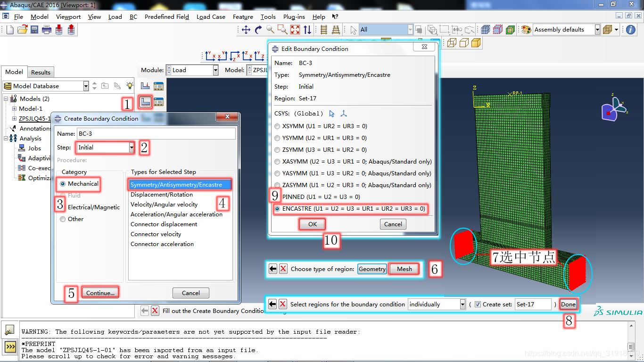Click the Auto-Fit View icon
644x362 pixels.
[x=295, y=30]
